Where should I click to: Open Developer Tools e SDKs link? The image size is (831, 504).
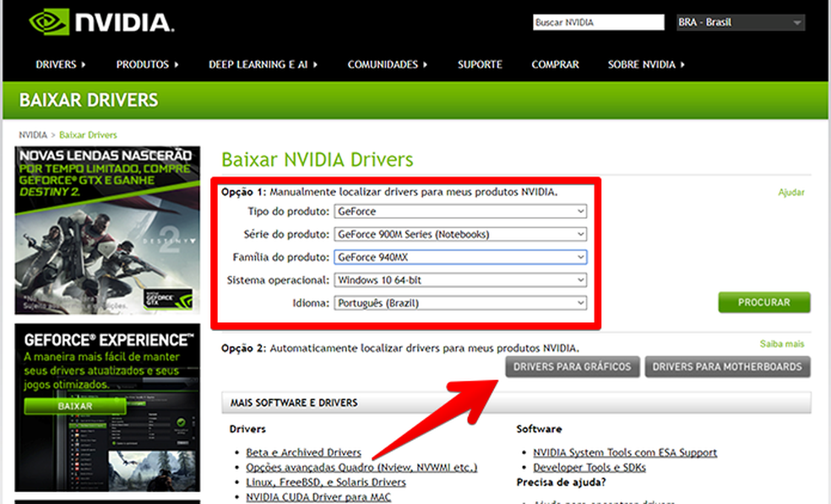pyautogui.click(x=589, y=468)
